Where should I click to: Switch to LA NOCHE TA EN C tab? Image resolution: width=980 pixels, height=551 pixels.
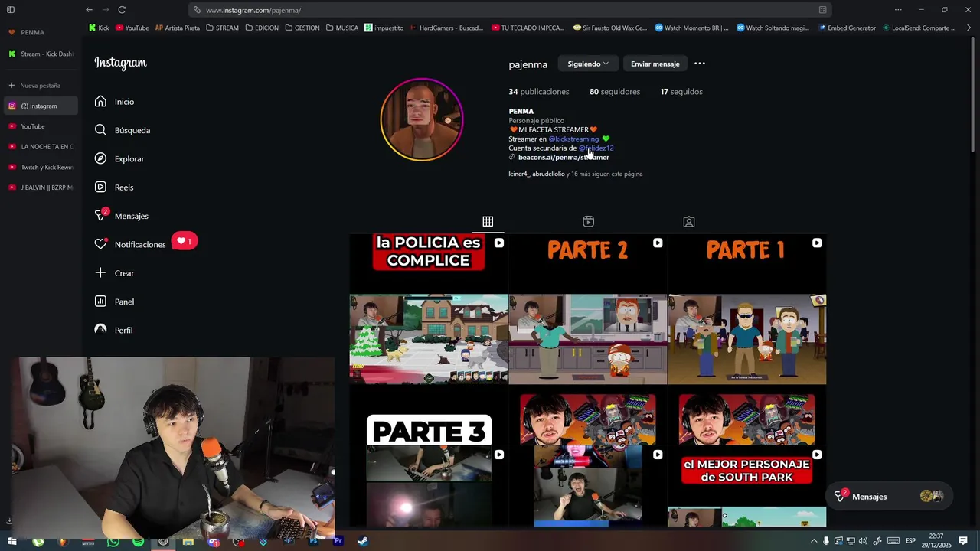(41, 146)
